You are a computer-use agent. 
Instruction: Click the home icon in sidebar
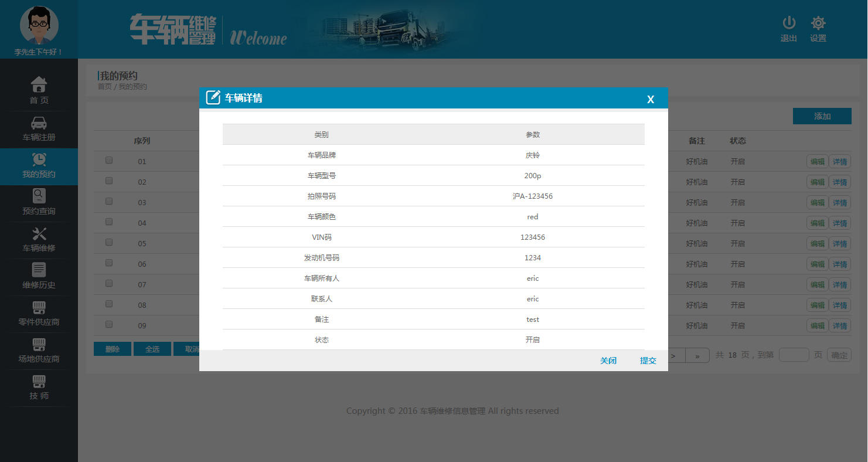39,85
